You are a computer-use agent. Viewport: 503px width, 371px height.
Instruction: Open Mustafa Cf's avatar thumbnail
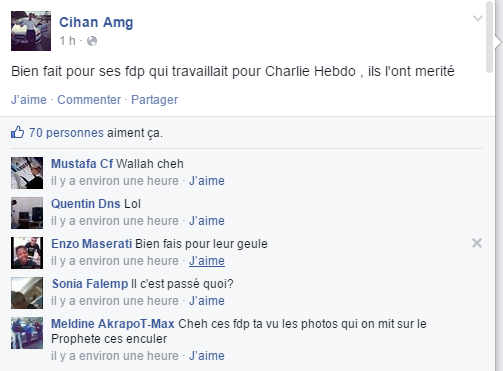click(x=27, y=173)
